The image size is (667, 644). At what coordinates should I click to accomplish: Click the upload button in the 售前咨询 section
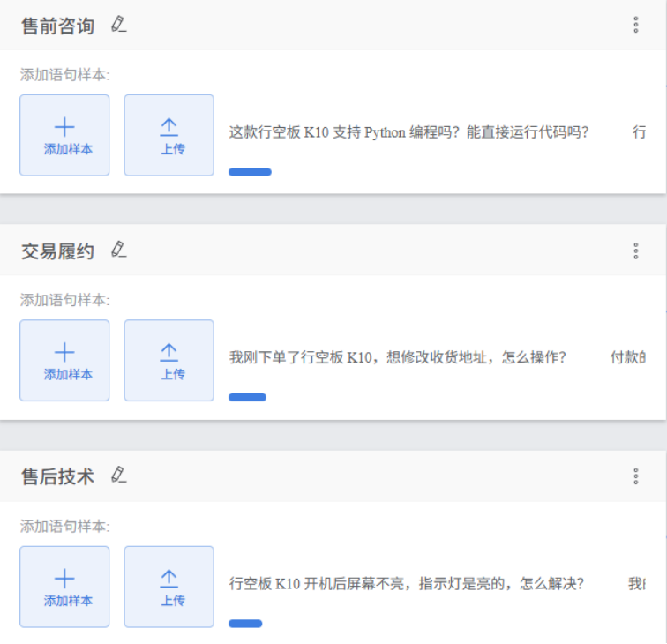coord(169,135)
